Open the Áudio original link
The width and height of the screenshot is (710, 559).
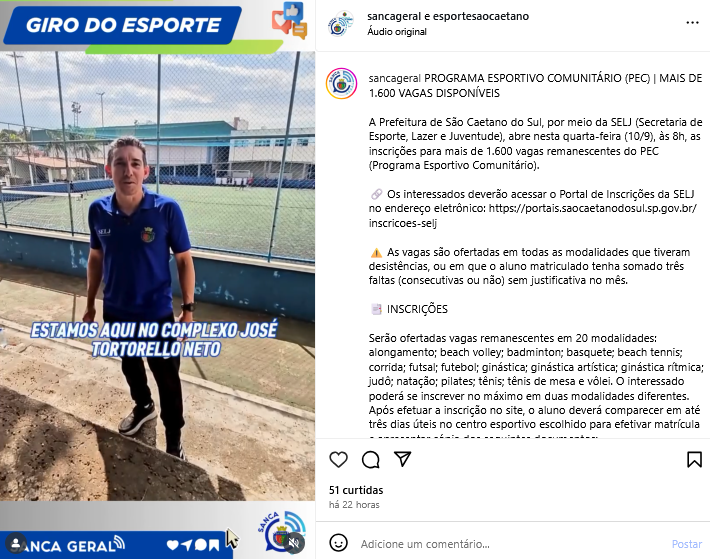[397, 32]
